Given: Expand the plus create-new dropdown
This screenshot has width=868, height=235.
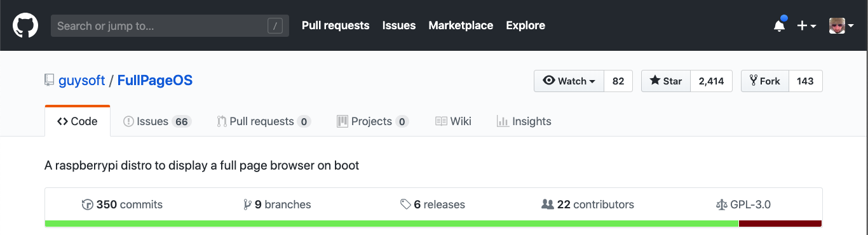Looking at the screenshot, I should point(806,25).
